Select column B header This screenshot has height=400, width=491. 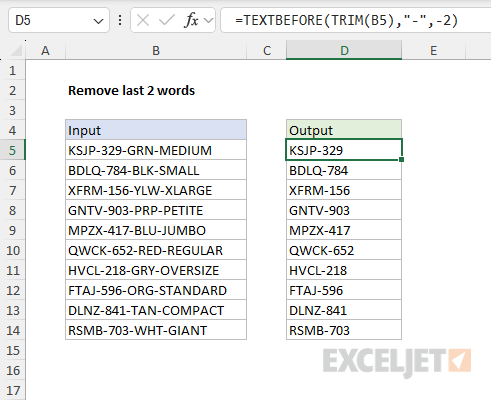point(156,51)
